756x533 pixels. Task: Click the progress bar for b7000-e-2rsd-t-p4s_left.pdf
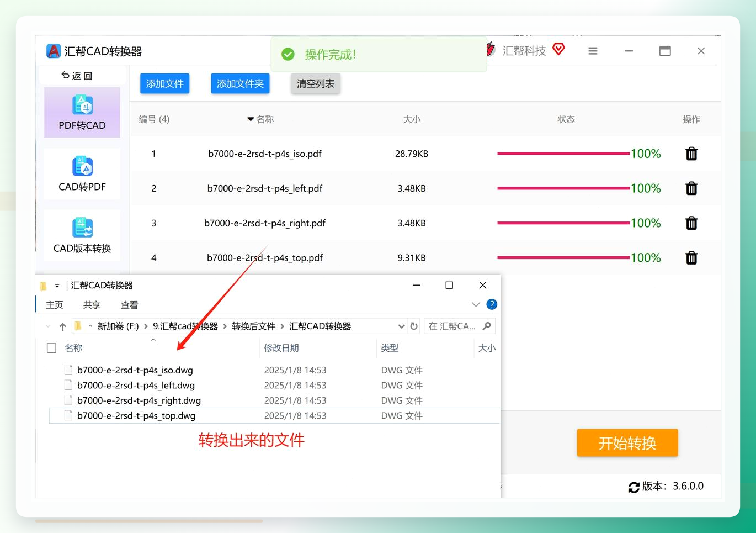point(563,188)
